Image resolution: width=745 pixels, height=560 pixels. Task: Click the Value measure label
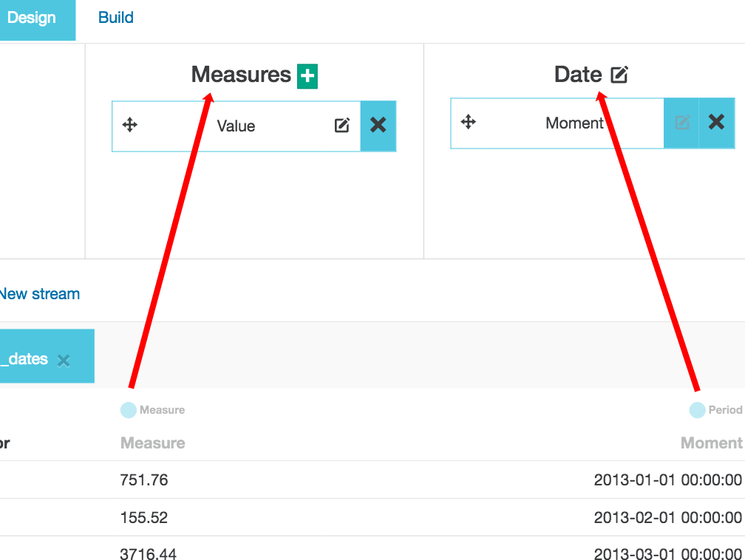[x=236, y=126]
